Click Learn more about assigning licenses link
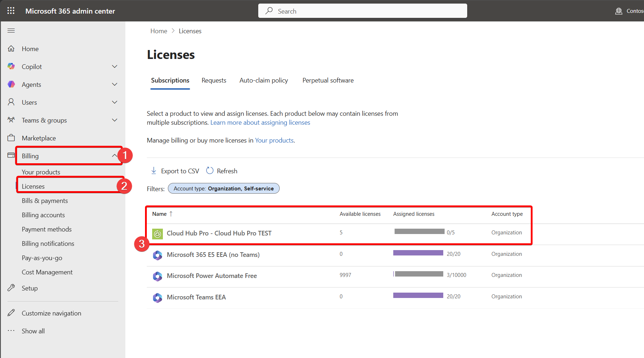Viewport: 644px width, 358px height. click(260, 123)
